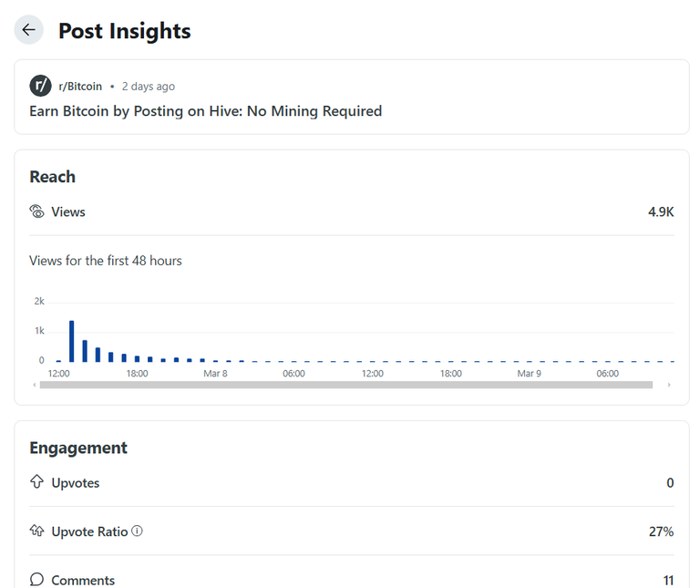Click the tallest views bar in the chart
700x588 pixels.
click(x=71, y=341)
